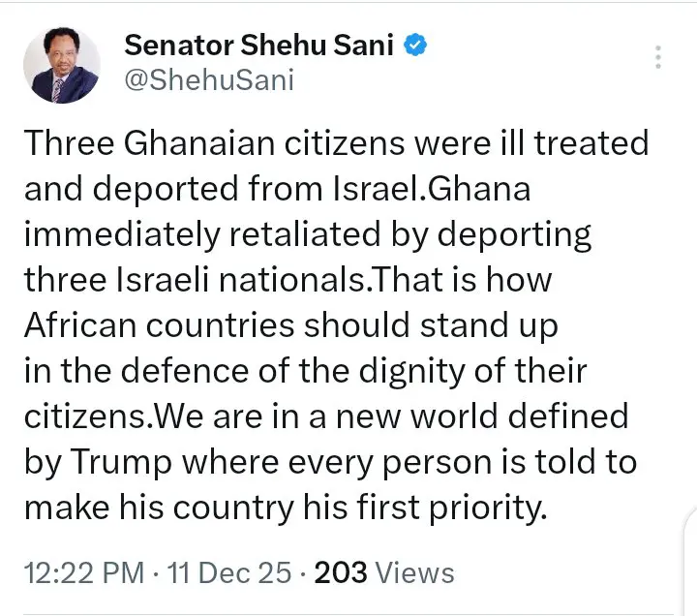The width and height of the screenshot is (697, 616).
Task: Click the word citizens.We in the tweet
Action: pos(114,416)
